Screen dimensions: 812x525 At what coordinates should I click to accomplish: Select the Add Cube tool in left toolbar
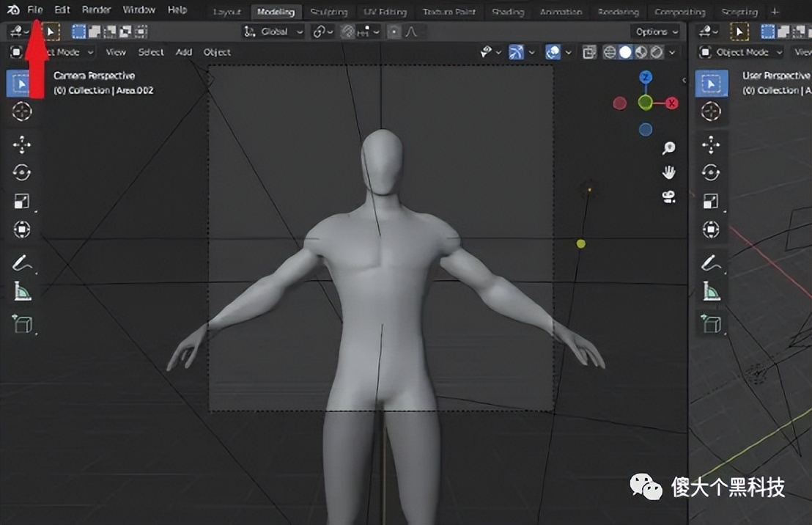click(x=22, y=323)
